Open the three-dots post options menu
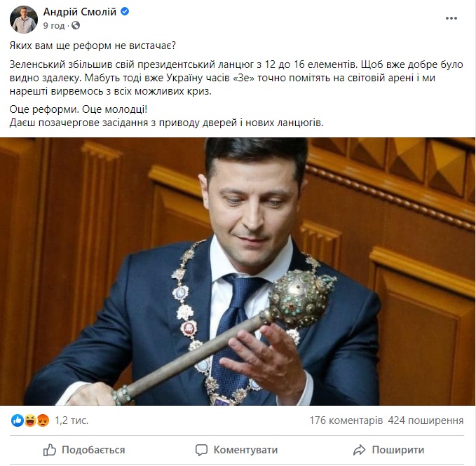This screenshot has height=466, width=476. (x=451, y=18)
